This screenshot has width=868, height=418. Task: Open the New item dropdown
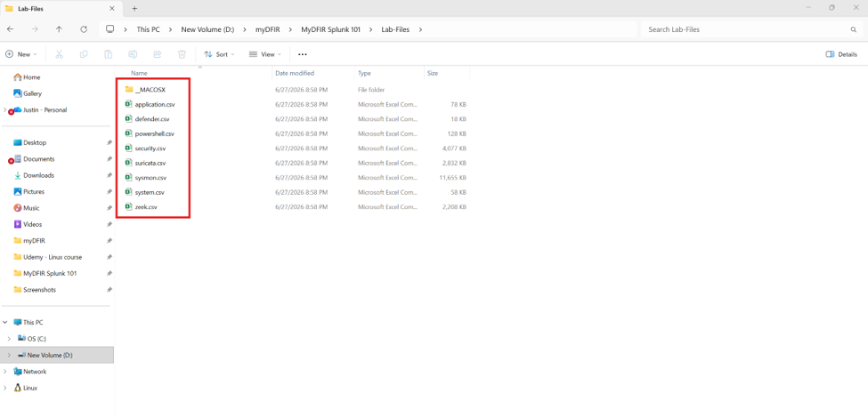point(21,54)
